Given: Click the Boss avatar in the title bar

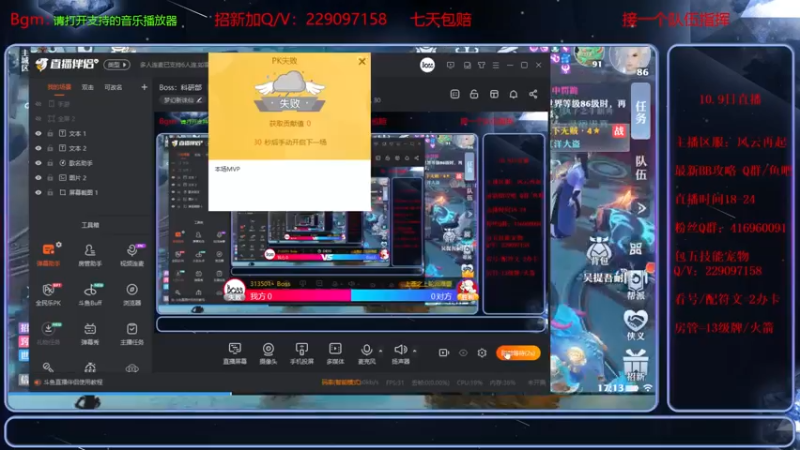Looking at the screenshot, I should (x=428, y=65).
